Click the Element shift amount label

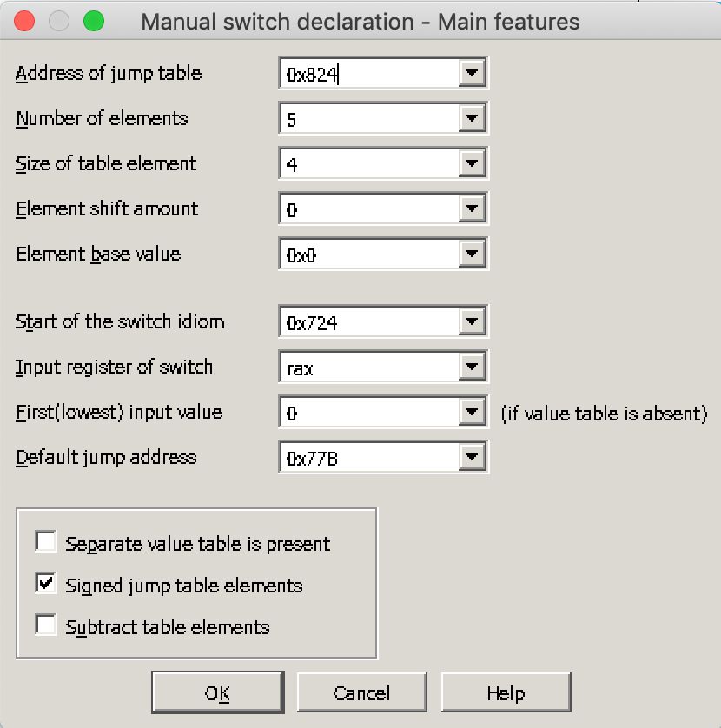(x=107, y=208)
